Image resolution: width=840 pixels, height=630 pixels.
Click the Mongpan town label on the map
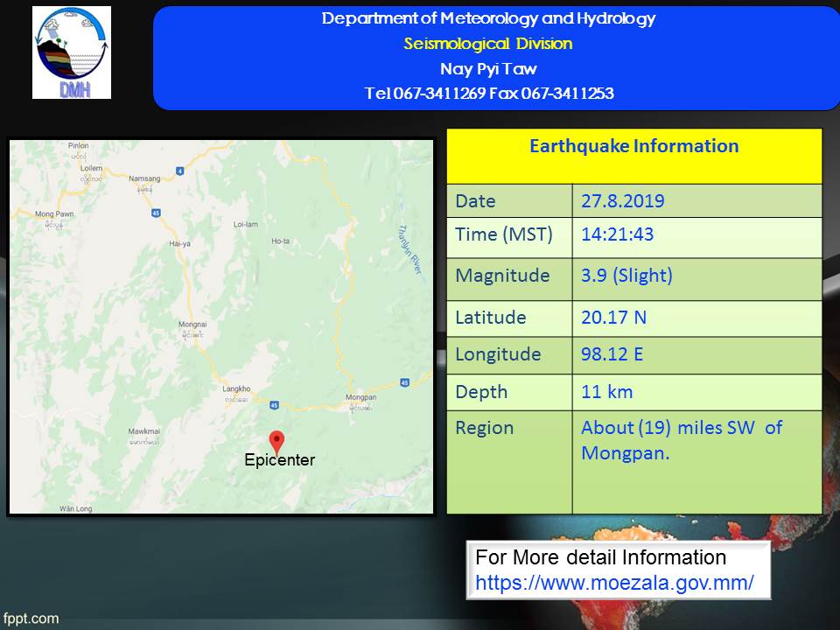[361, 397]
